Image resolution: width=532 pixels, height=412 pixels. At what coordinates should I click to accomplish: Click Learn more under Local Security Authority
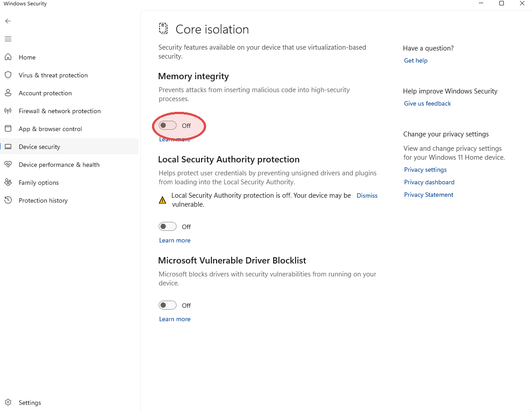(175, 240)
